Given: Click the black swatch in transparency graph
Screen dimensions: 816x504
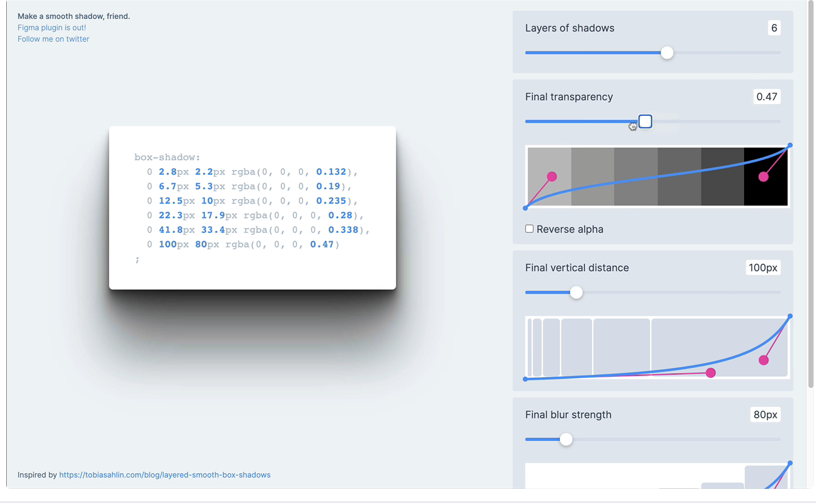Looking at the screenshot, I should point(766,176).
